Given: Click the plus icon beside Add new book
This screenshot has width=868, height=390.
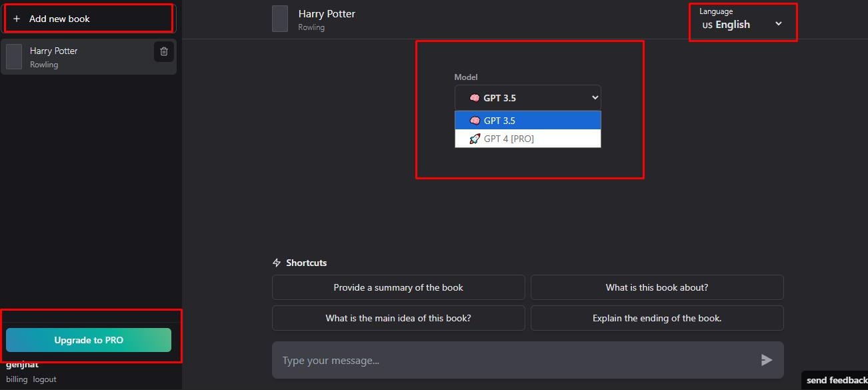Looking at the screenshot, I should tap(17, 19).
